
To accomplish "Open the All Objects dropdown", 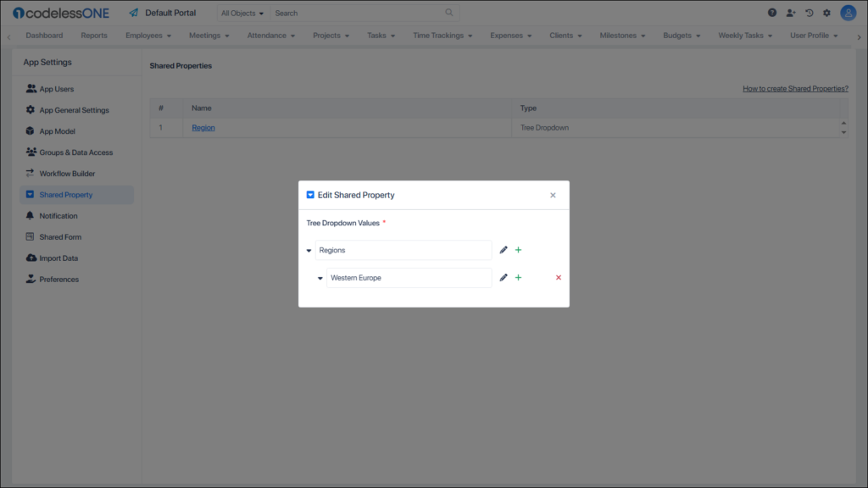I will (x=242, y=14).
